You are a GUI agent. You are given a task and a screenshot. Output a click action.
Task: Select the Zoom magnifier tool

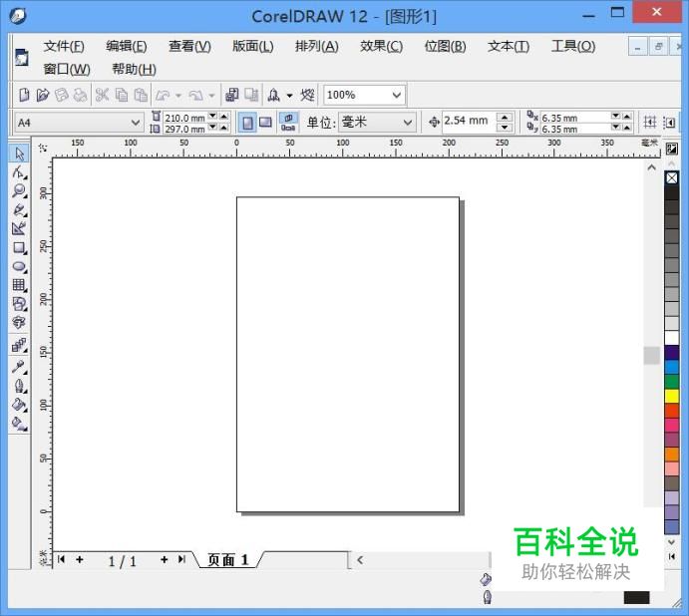click(x=19, y=191)
